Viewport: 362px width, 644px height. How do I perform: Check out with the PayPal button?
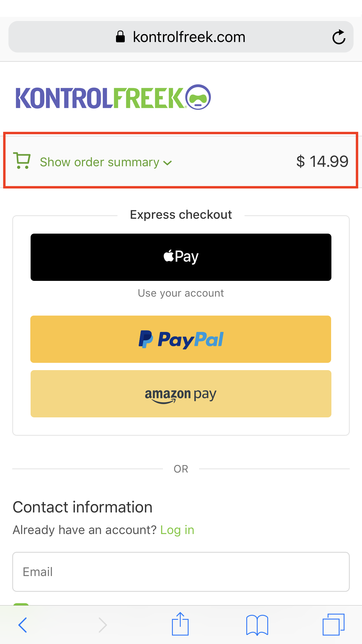(x=181, y=339)
